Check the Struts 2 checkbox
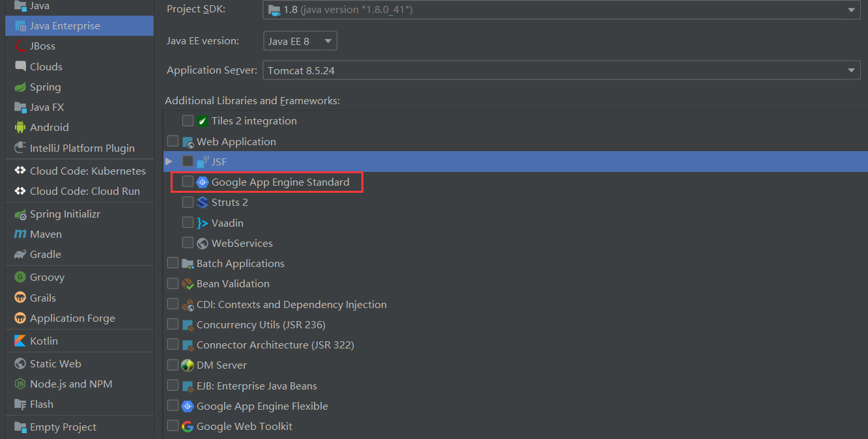Viewport: 868px width, 439px height. (188, 203)
